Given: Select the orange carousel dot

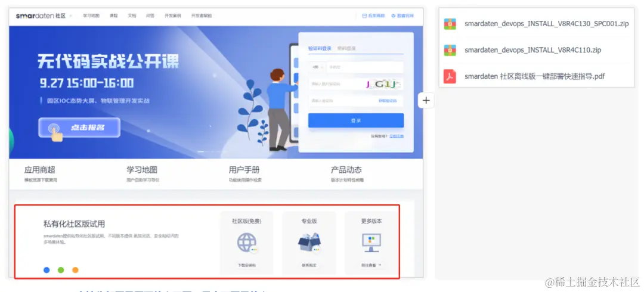Looking at the screenshot, I should click(x=75, y=270).
